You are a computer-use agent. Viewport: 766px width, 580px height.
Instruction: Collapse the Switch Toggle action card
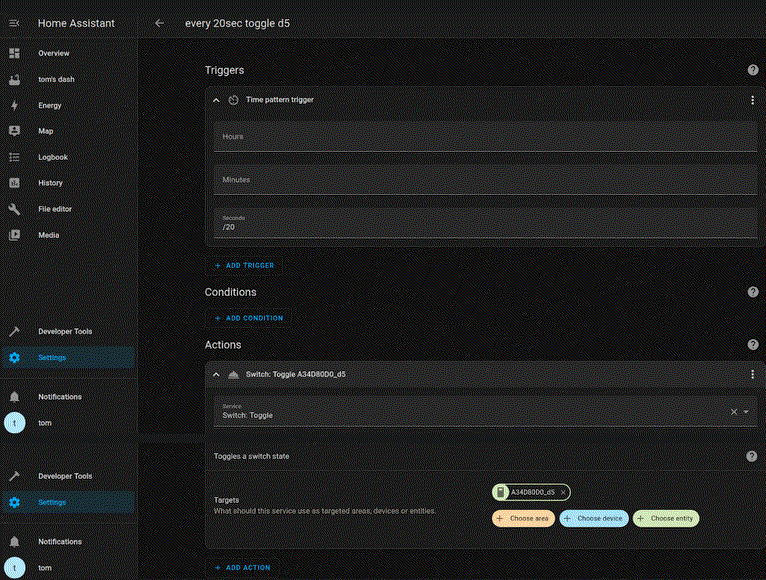pos(216,374)
